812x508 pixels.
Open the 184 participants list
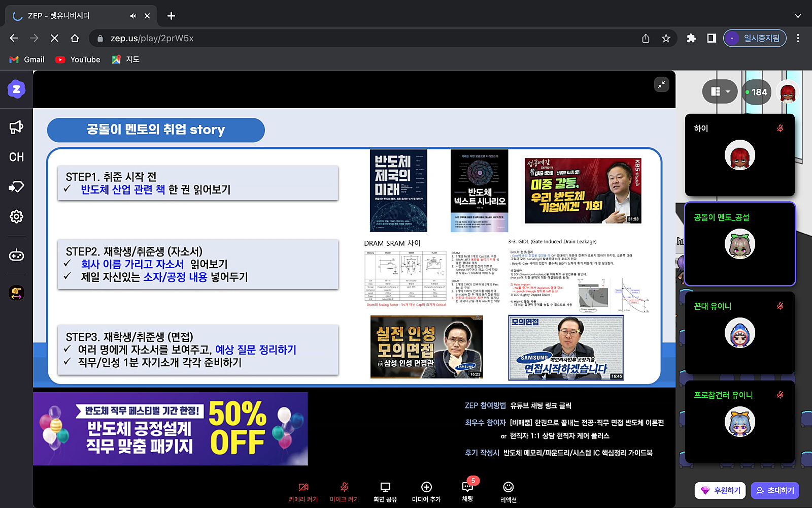tap(756, 92)
